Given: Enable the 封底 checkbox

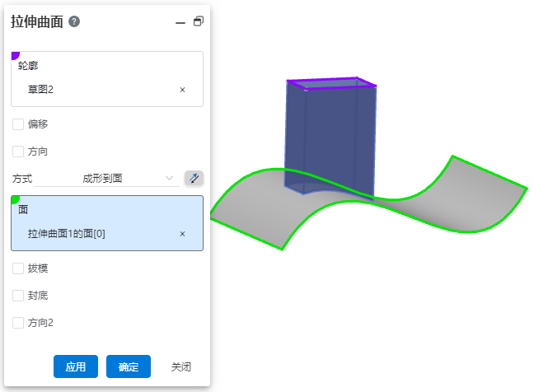Looking at the screenshot, I should (x=18, y=296).
